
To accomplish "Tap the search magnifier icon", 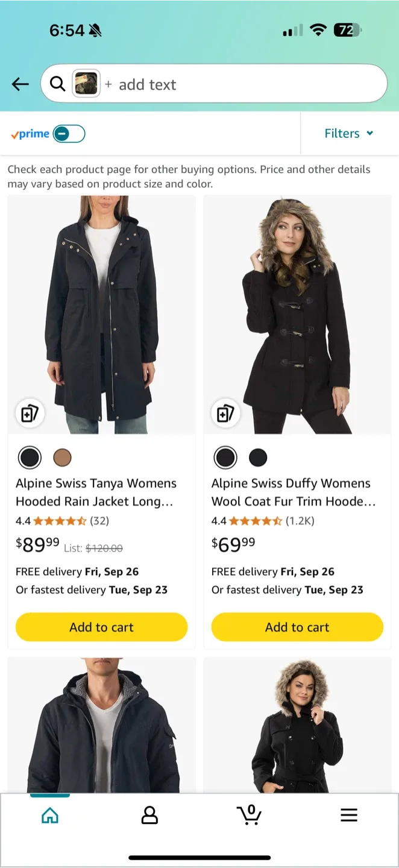I will [58, 84].
